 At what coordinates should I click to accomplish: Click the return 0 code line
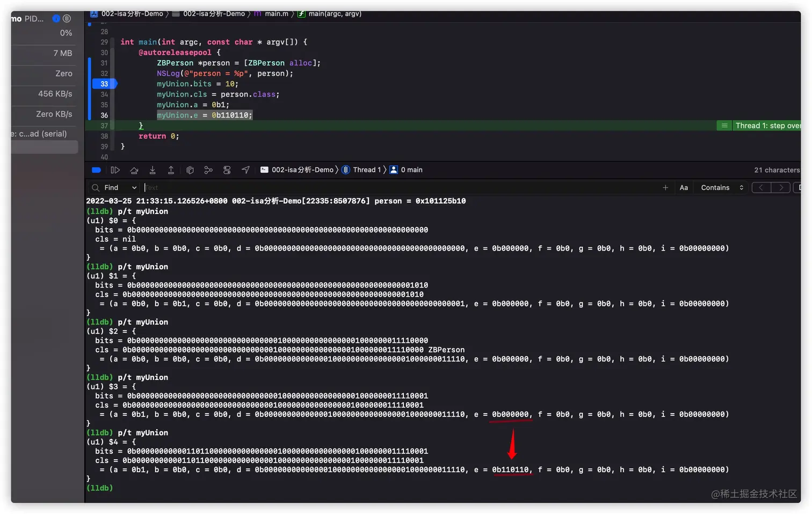159,136
